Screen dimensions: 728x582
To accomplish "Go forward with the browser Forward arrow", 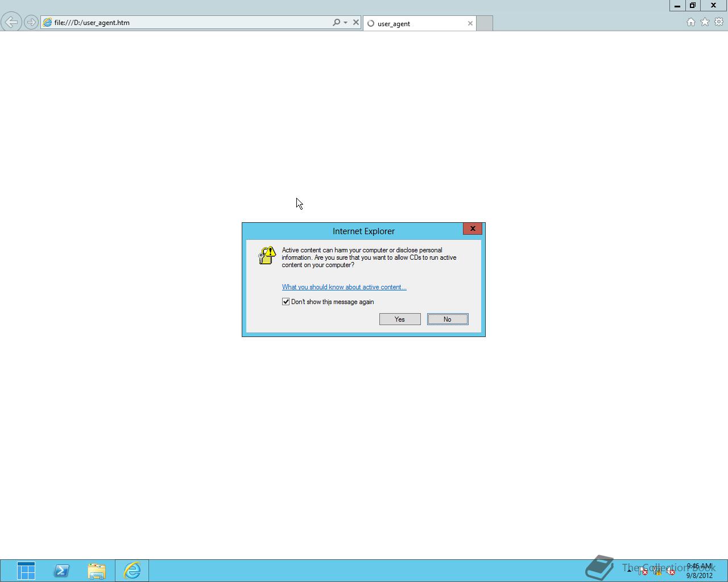I will click(x=31, y=23).
